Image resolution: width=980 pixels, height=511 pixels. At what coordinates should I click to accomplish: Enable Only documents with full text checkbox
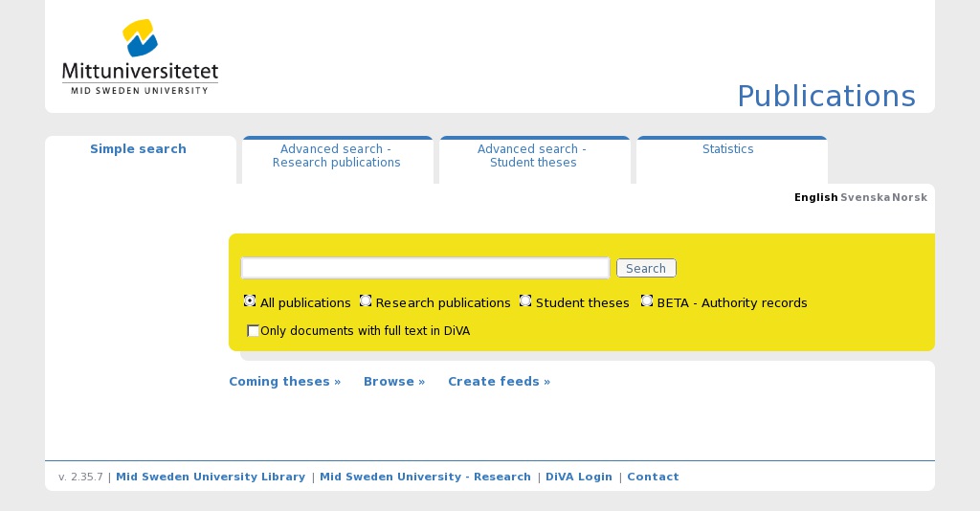[x=253, y=330]
